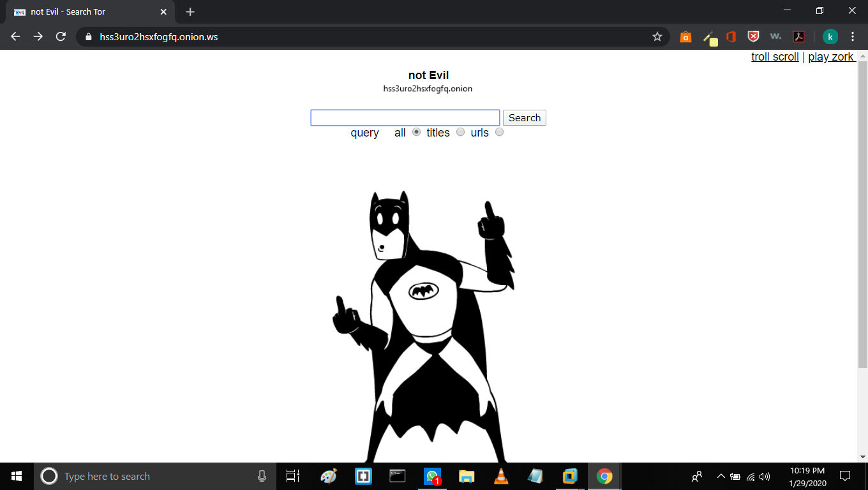The width and height of the screenshot is (868, 490).
Task: Show hidden system tray icons
Action: pos(721,476)
